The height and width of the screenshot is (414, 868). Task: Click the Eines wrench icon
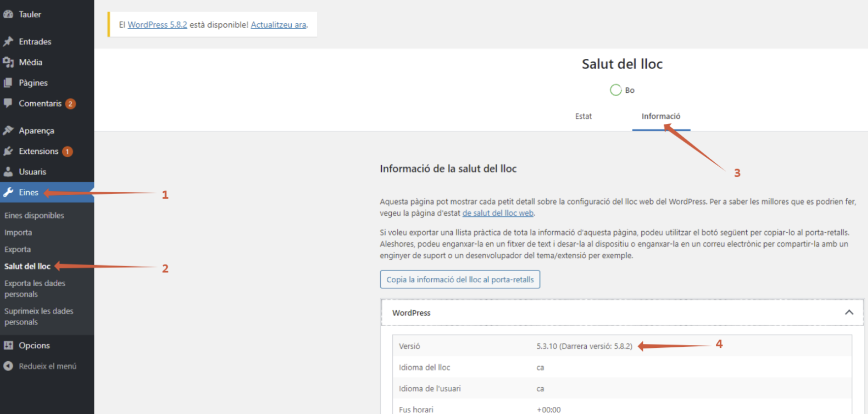8,193
